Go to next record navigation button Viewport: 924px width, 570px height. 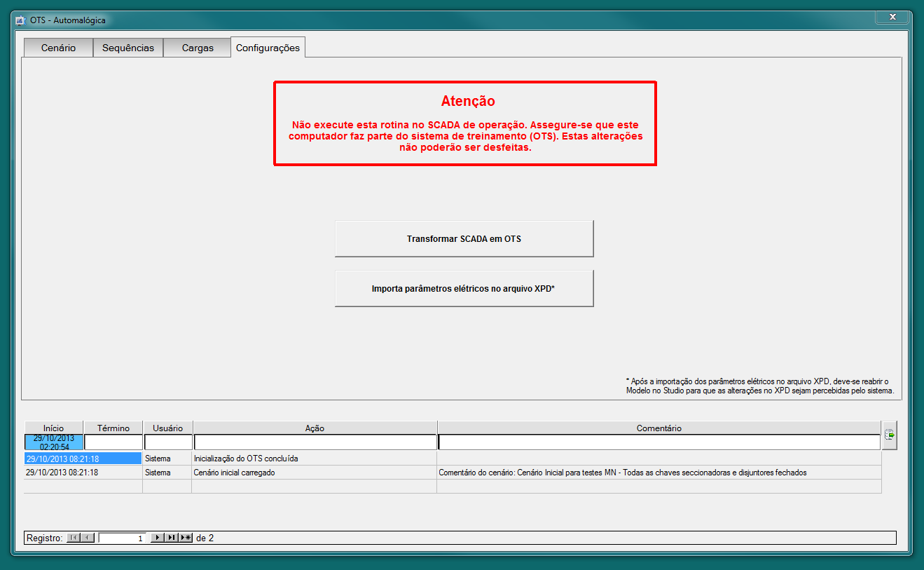158,538
